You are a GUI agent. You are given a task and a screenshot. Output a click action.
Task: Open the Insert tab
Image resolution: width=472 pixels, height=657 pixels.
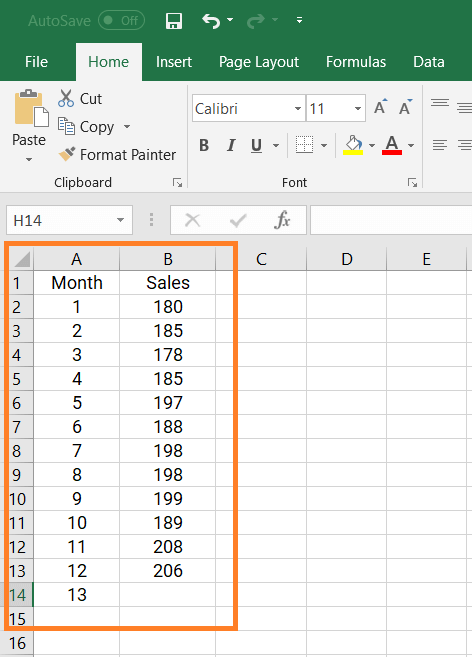coord(174,62)
